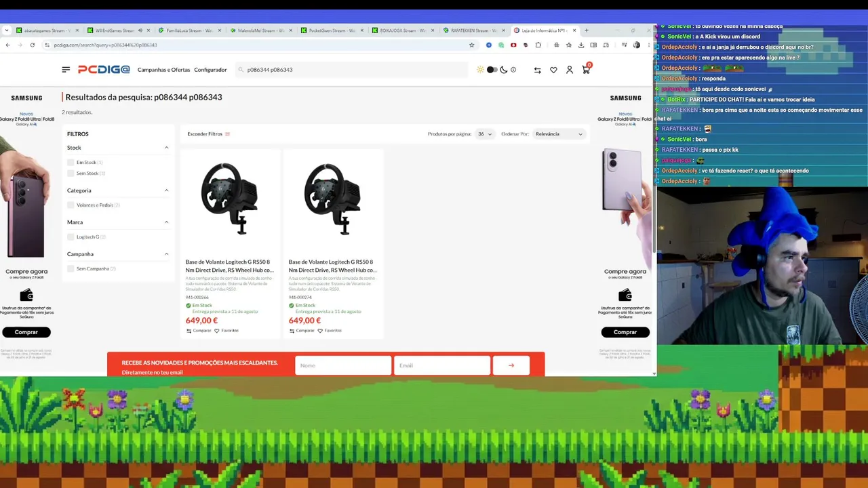The image size is (868, 488).
Task: Switch to the PocketGwen Stream tab
Action: click(332, 30)
